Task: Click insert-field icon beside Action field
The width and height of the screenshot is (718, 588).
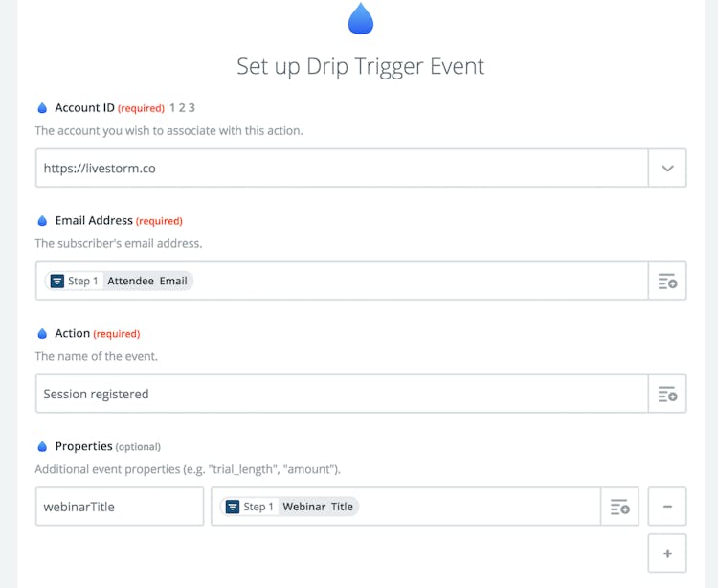Action: click(667, 395)
